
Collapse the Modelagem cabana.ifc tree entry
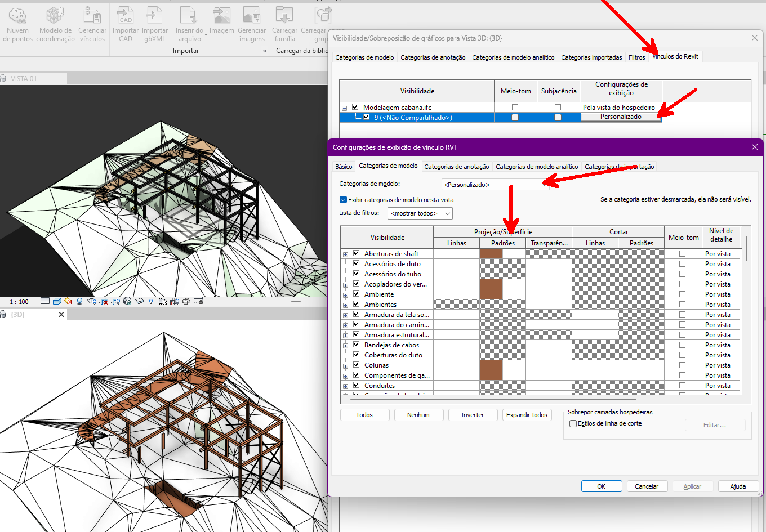344,106
